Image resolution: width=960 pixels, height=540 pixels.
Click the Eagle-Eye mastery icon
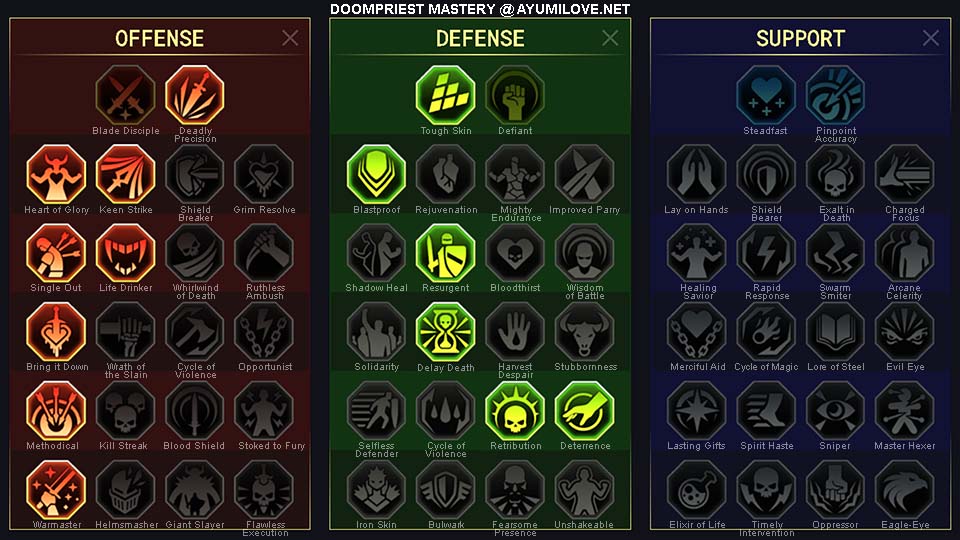904,490
